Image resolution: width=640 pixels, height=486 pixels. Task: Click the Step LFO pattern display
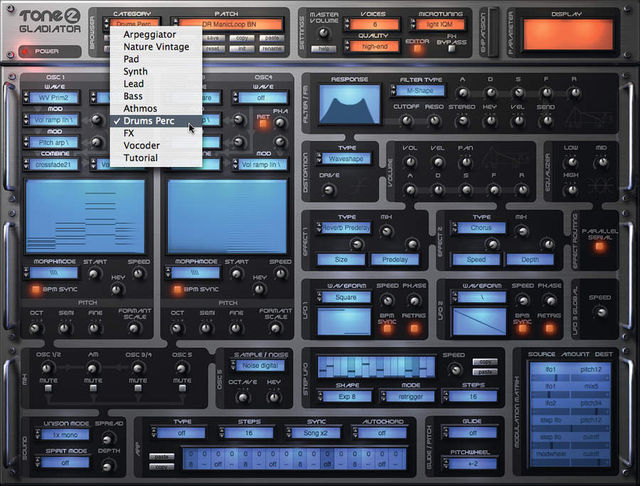376,367
